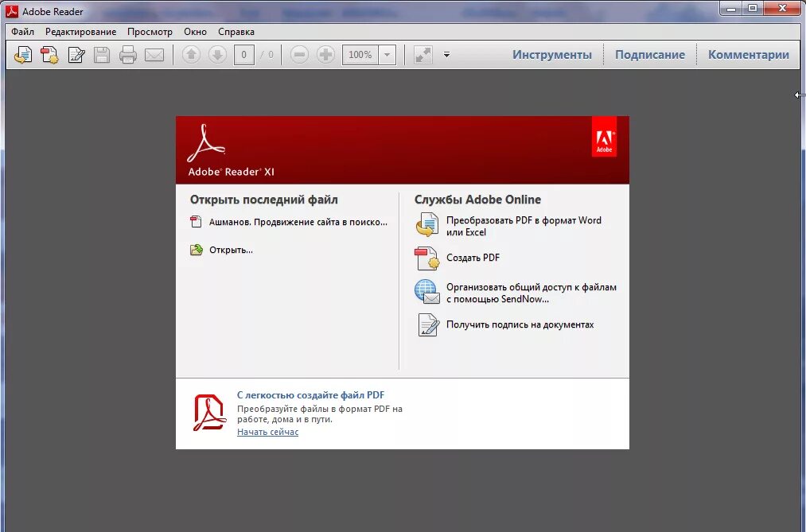
Task: Click Преобразовать PDF в формат Word или Excel
Action: click(x=524, y=226)
